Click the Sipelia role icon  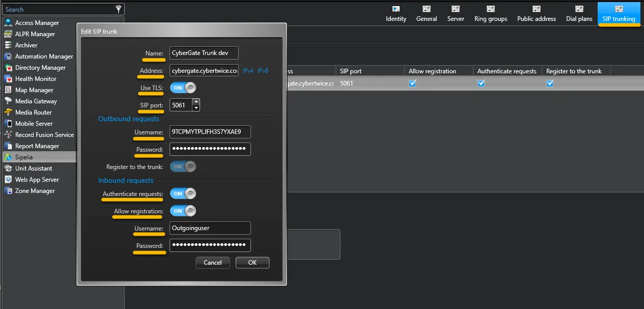click(x=8, y=157)
